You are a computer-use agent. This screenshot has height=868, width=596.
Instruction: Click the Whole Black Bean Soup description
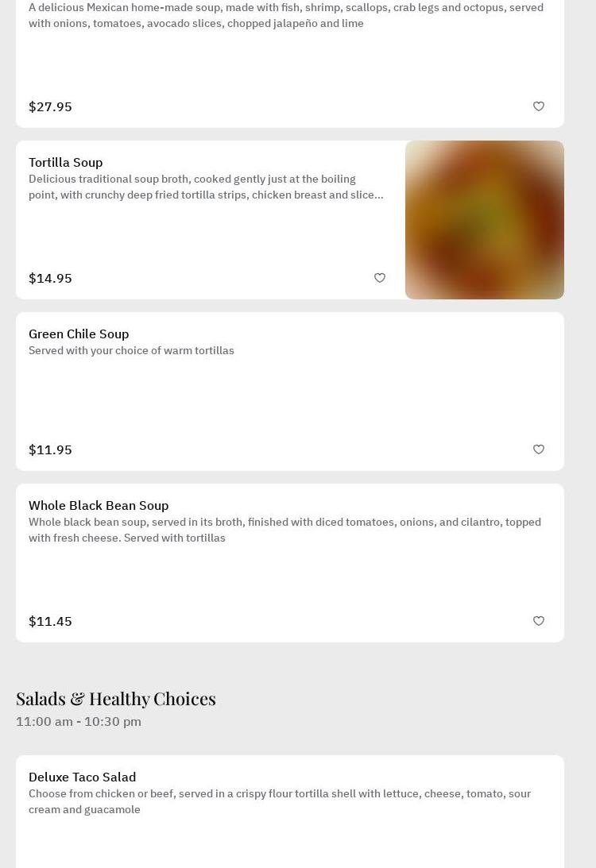pos(284,530)
